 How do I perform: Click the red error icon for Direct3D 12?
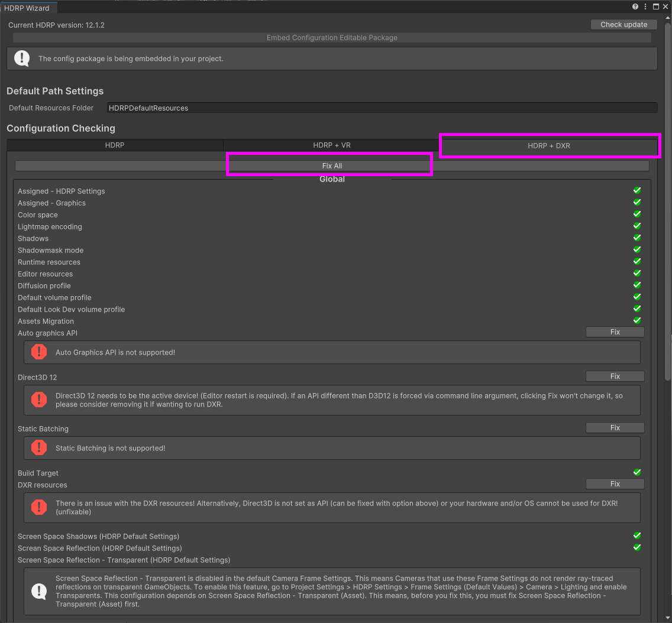point(39,400)
